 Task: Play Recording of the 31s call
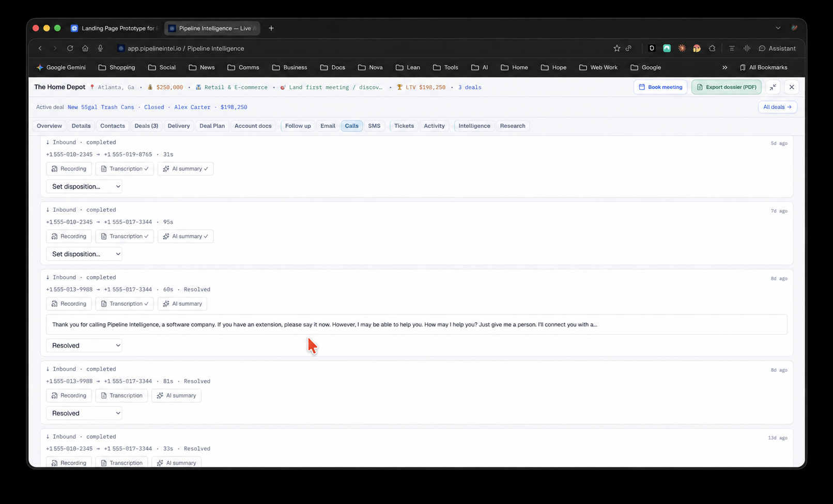(x=69, y=168)
